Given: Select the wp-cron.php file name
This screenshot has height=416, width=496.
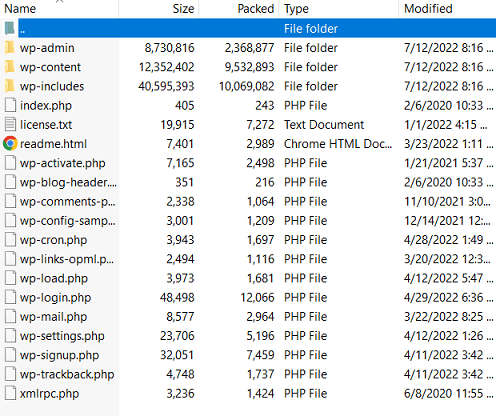Looking at the screenshot, I should click(x=53, y=240).
